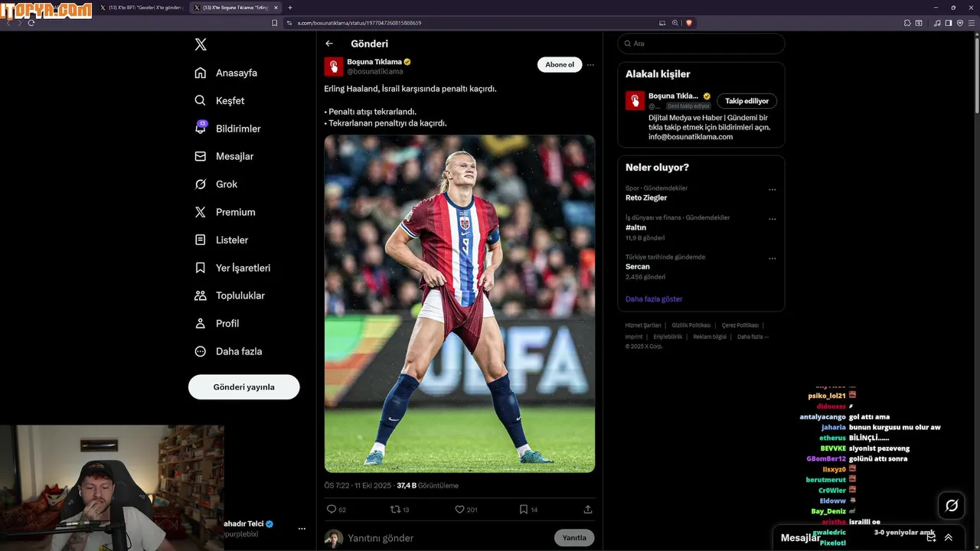Reload the page from the browser toolbar

click(x=31, y=23)
